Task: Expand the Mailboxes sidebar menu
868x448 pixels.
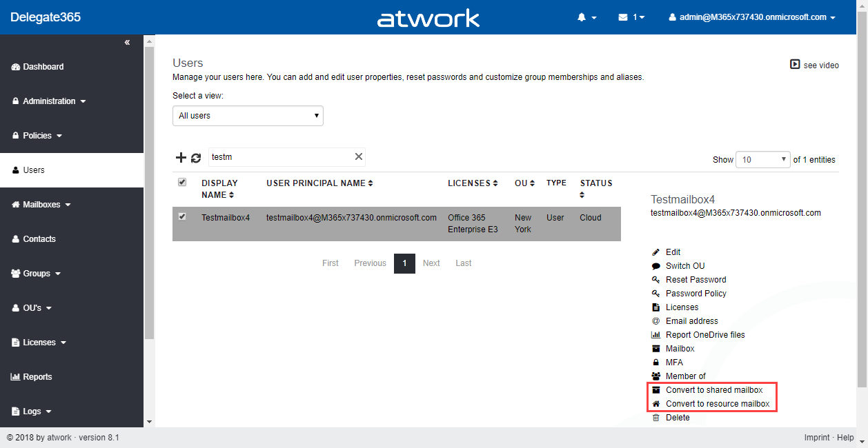Action: coord(42,205)
